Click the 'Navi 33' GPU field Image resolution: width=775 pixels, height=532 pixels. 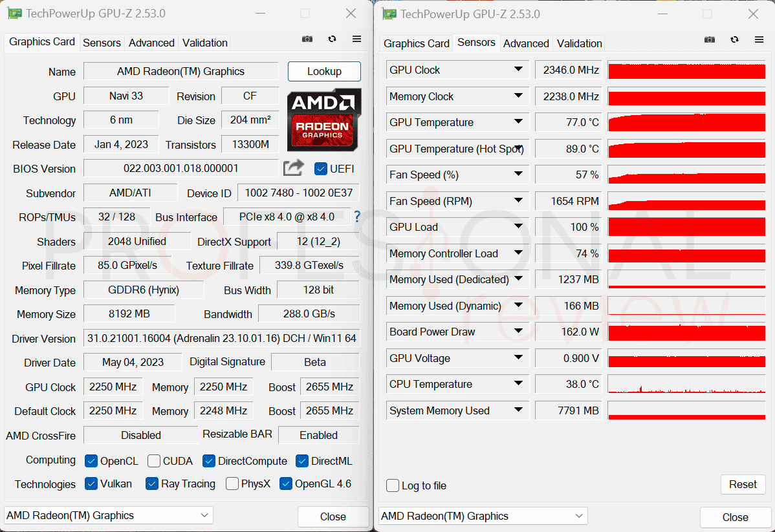tap(126, 96)
